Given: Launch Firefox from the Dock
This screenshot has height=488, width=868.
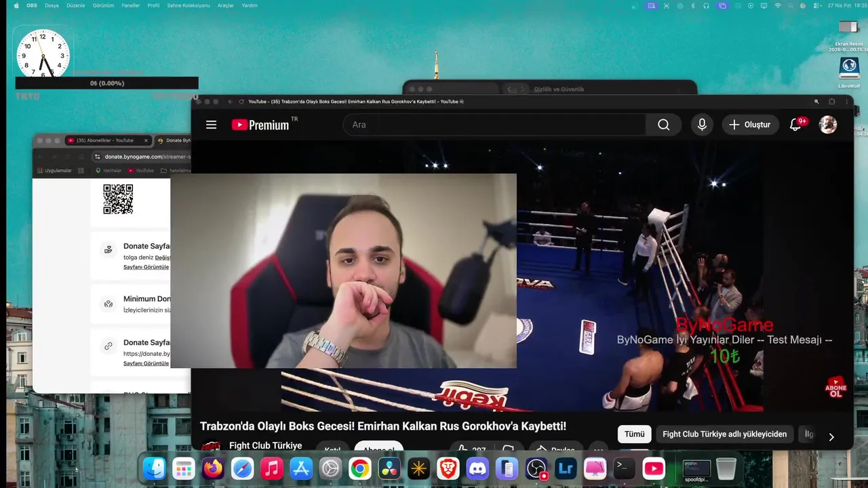Looking at the screenshot, I should [x=213, y=468].
